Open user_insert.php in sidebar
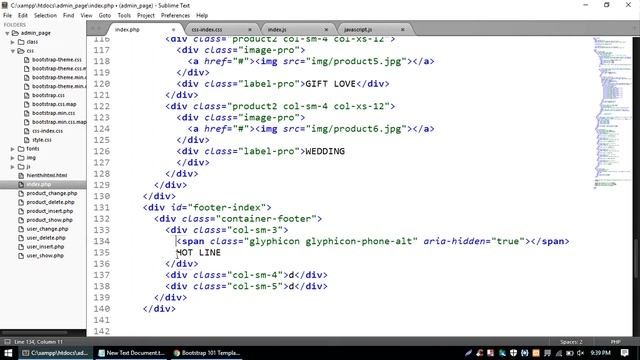Screen dimensions: 640x360 tap(45, 247)
